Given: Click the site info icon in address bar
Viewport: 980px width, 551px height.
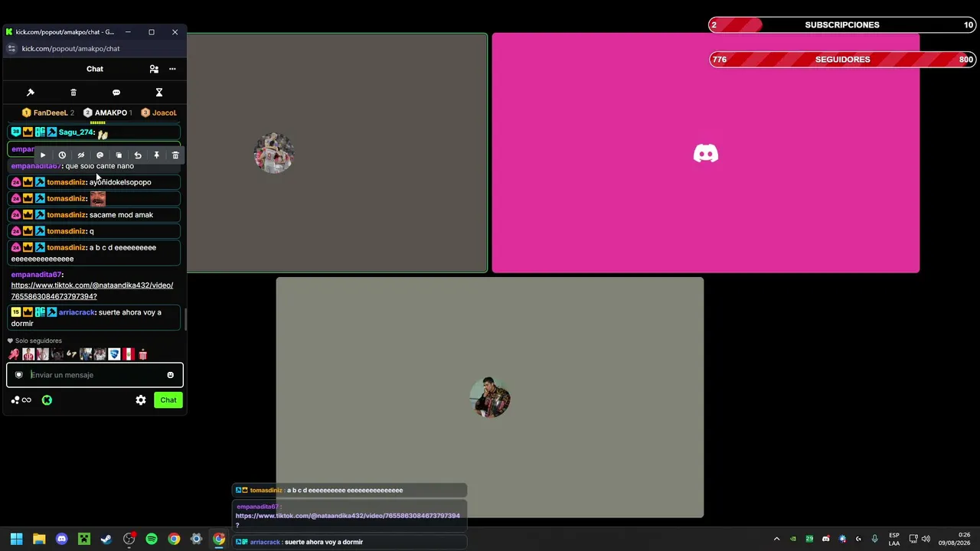Looking at the screenshot, I should point(11,49).
